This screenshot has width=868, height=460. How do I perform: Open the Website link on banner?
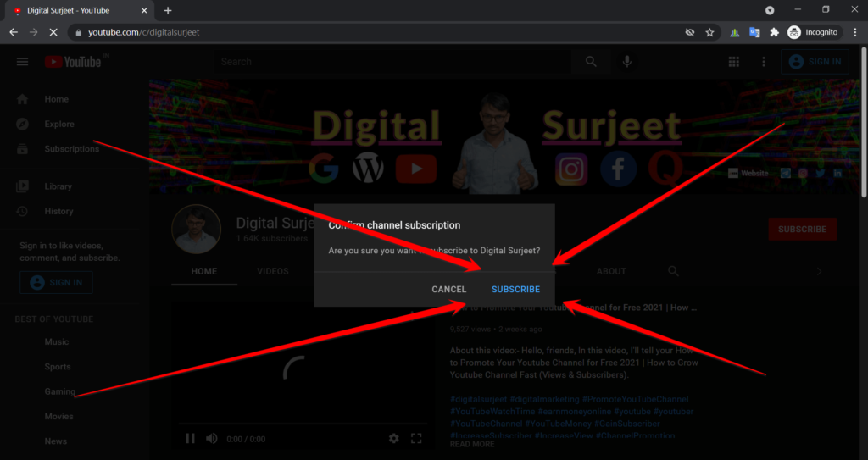(748, 174)
